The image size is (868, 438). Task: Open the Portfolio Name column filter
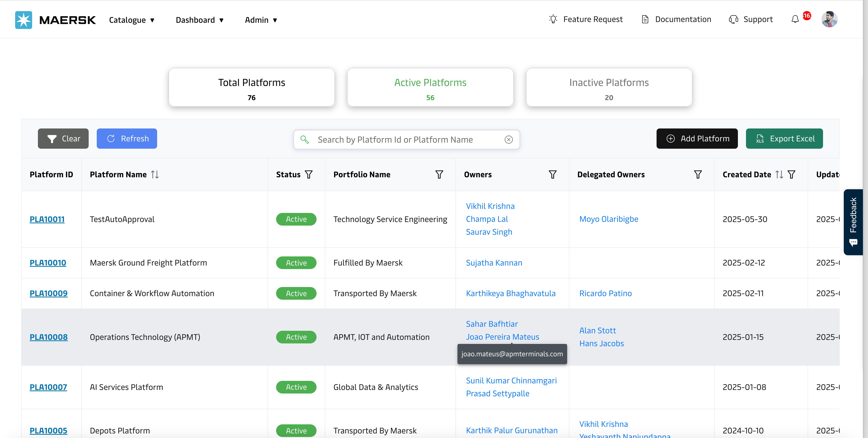pos(439,174)
